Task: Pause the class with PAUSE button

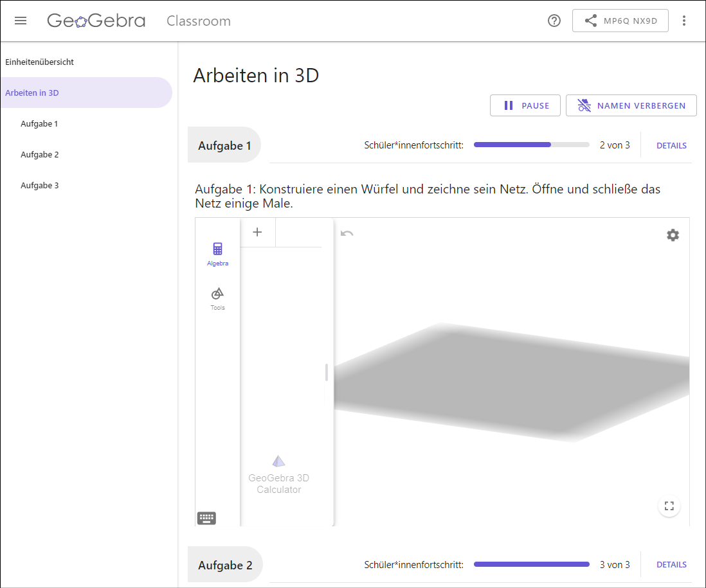Action: [525, 106]
